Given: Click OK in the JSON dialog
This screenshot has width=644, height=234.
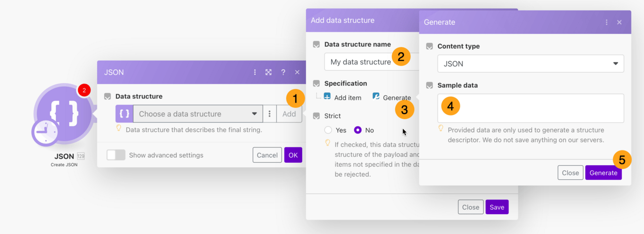Looking at the screenshot, I should tap(293, 155).
